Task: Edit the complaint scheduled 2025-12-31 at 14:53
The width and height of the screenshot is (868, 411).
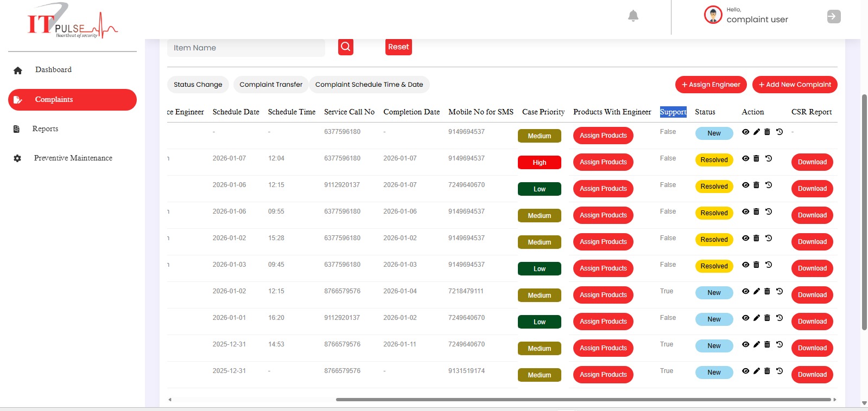Action: 756,344
